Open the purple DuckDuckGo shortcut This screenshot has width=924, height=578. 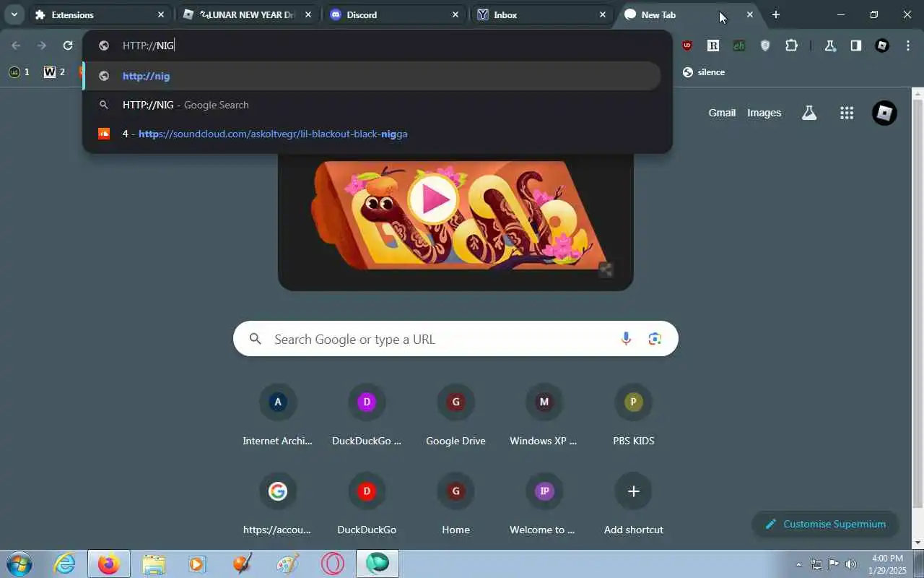[x=367, y=415]
